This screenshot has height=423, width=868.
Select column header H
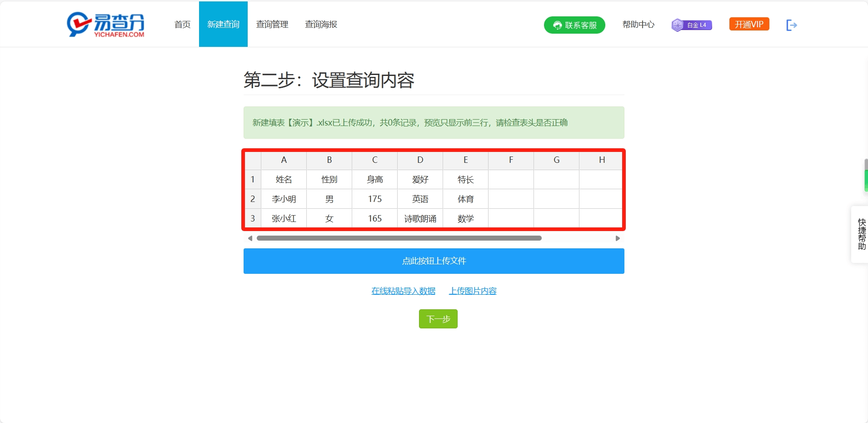(x=601, y=160)
